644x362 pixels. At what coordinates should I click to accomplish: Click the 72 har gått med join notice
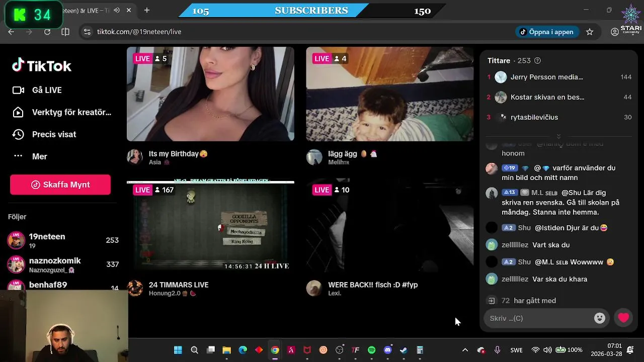(522, 301)
